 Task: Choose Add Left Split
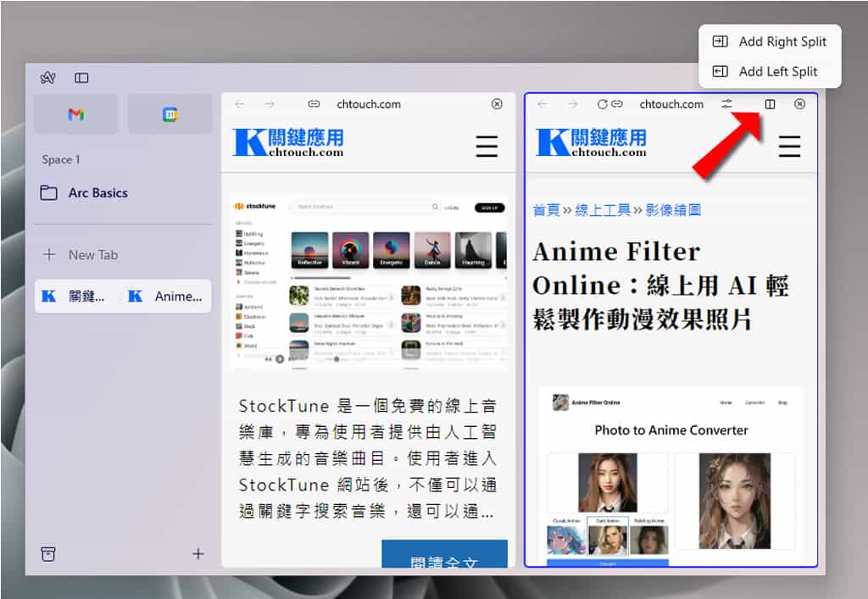pos(770,71)
